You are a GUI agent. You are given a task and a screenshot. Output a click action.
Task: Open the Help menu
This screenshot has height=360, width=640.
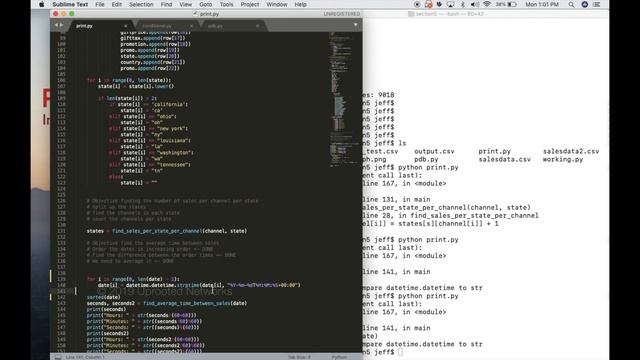(x=300, y=4)
